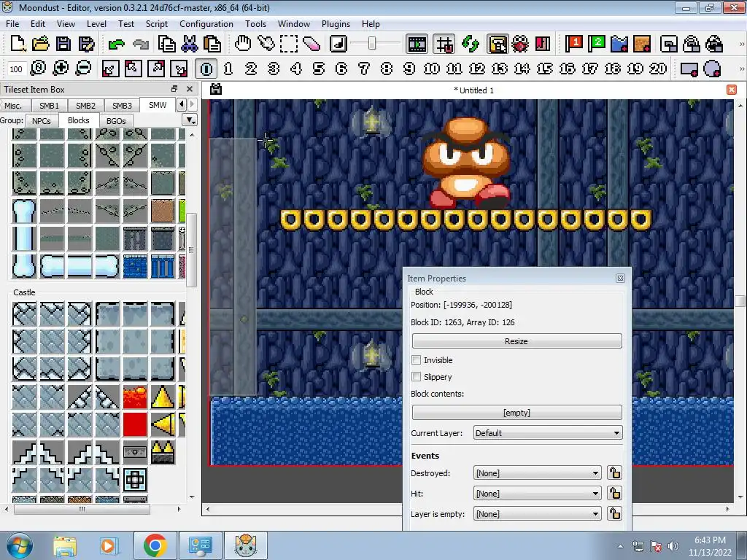Toggle the item properties box button
The height and width of the screenshot is (560, 747).
(x=498, y=44)
